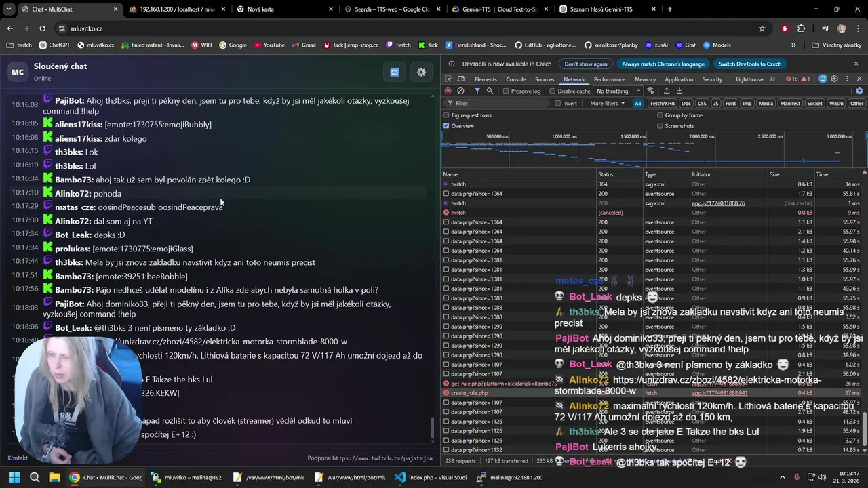Open Chrome three-dot menu
The height and width of the screenshot is (488, 868).
point(857,28)
